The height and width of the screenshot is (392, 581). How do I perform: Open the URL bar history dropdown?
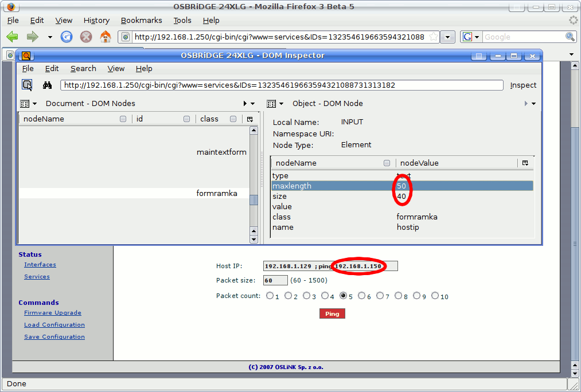click(x=447, y=37)
